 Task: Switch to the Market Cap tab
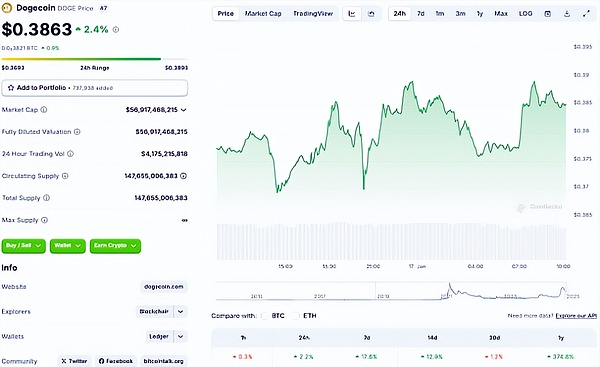tap(263, 14)
